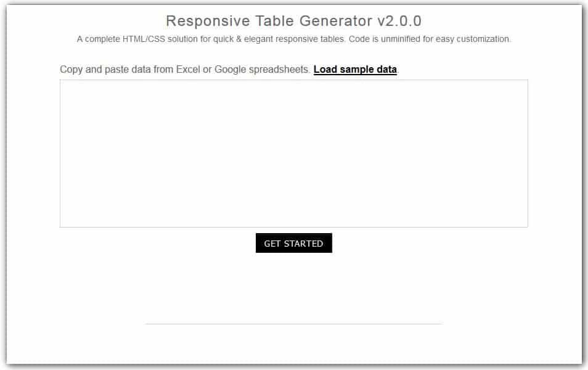
Task: Click the version number in the title
Action: pyautogui.click(x=401, y=20)
